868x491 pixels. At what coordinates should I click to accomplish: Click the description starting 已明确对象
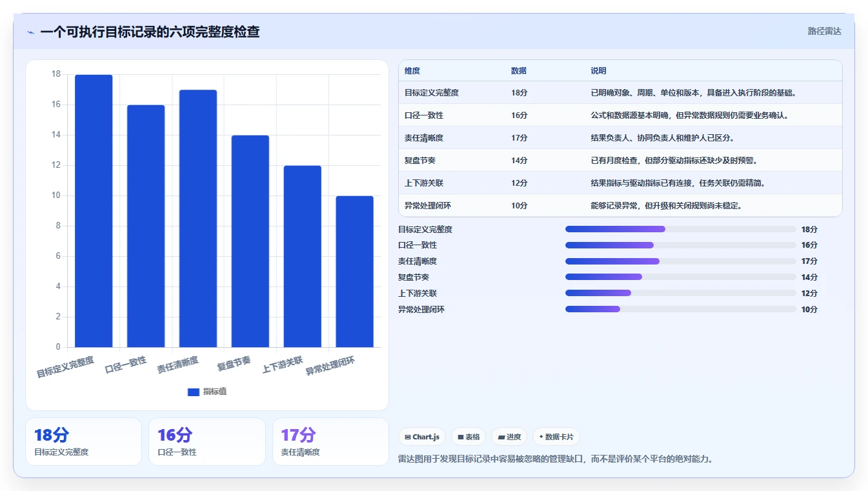point(694,93)
